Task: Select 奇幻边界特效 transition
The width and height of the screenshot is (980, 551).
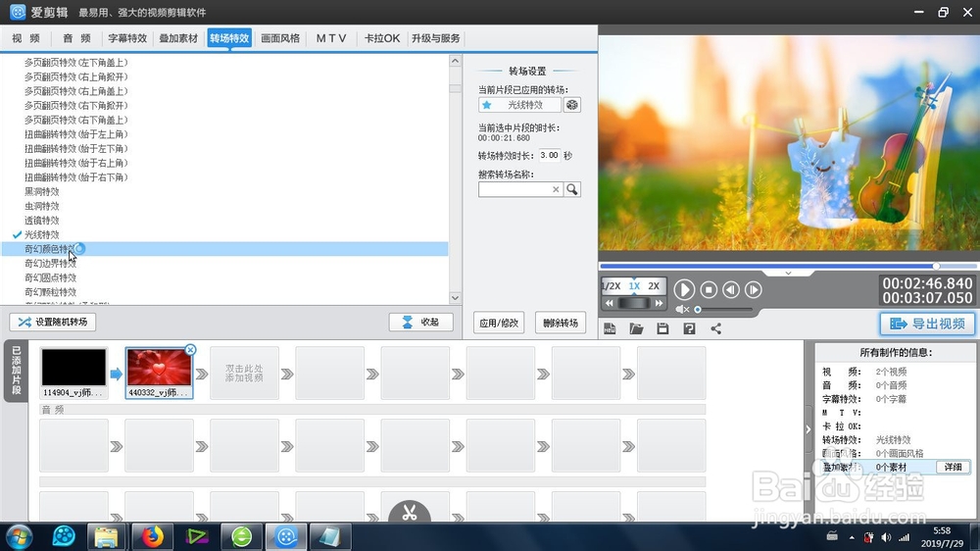Action: point(51,264)
